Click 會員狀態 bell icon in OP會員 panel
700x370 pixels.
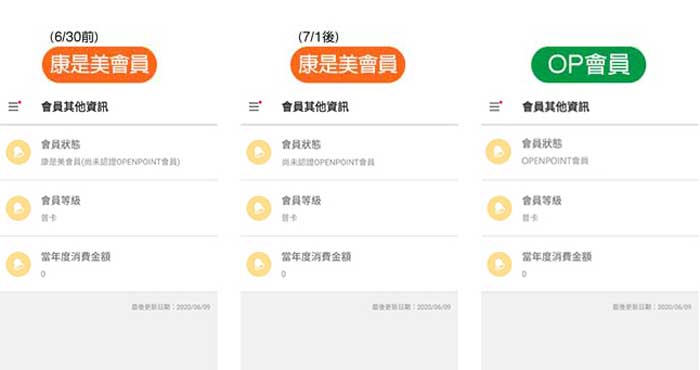[499, 151]
